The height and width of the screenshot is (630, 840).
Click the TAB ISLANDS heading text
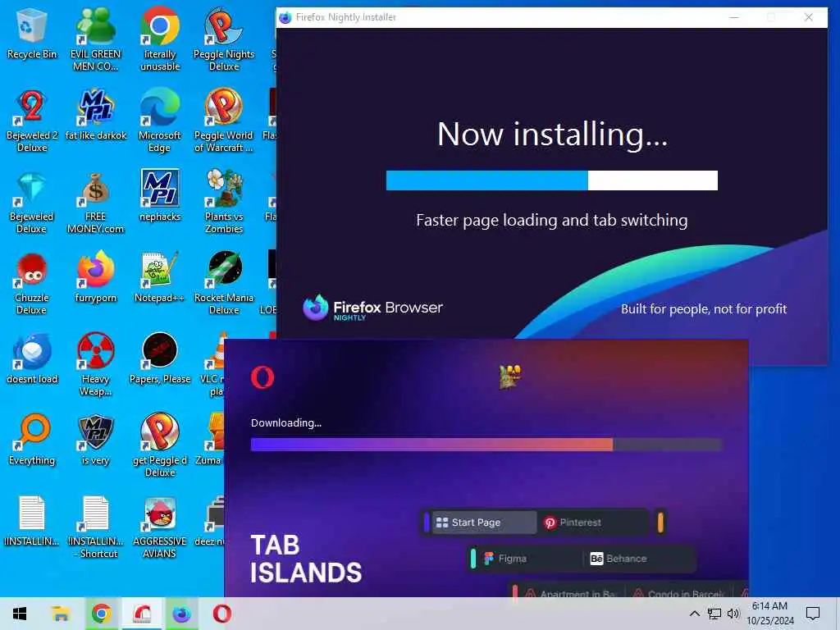(x=306, y=559)
